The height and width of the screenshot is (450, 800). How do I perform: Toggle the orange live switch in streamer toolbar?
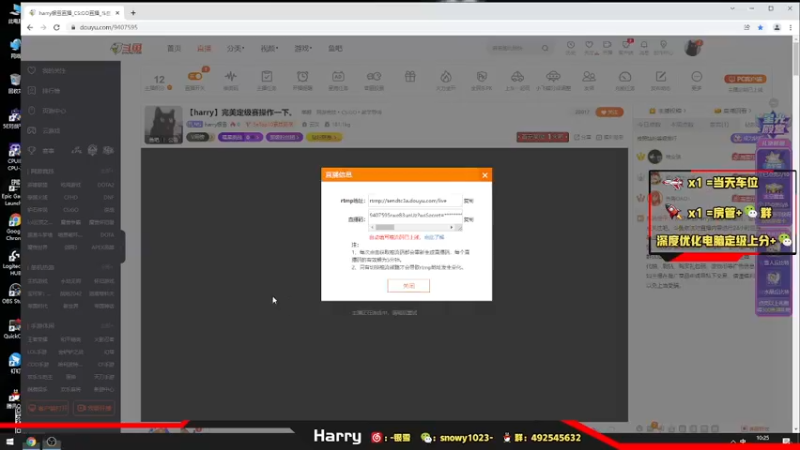(x=195, y=76)
